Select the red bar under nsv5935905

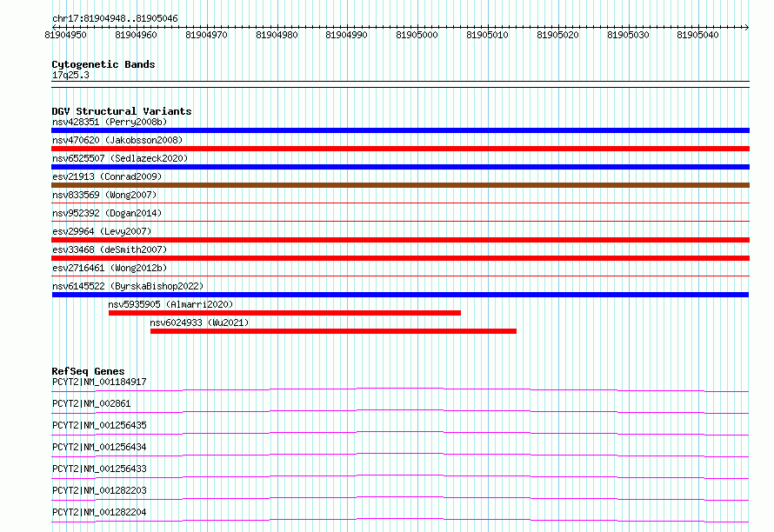285,313
